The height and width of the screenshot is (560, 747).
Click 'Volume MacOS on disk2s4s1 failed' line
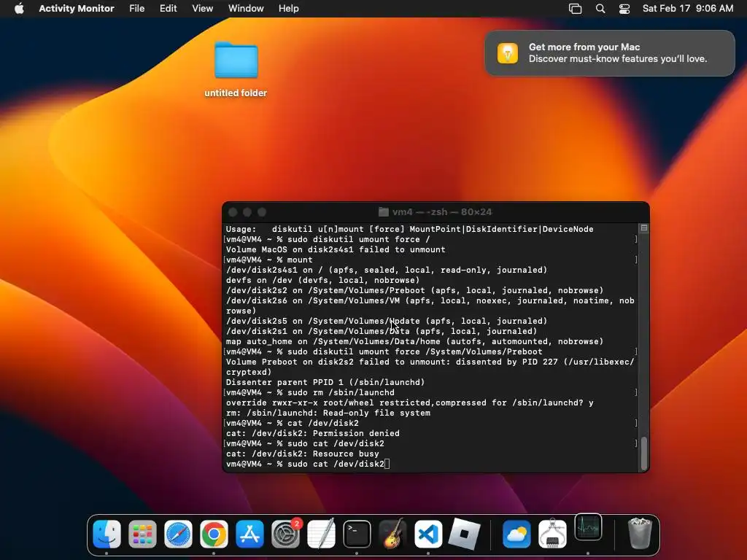(x=336, y=249)
